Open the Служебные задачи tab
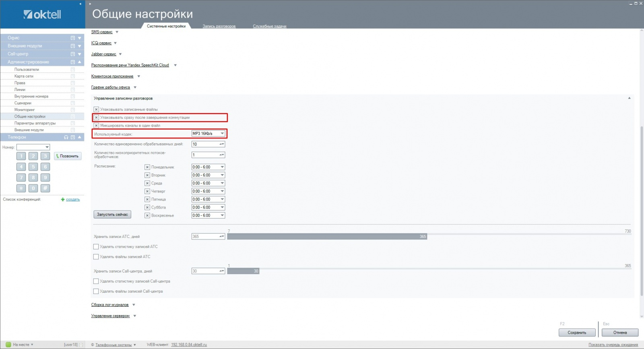 (x=269, y=26)
